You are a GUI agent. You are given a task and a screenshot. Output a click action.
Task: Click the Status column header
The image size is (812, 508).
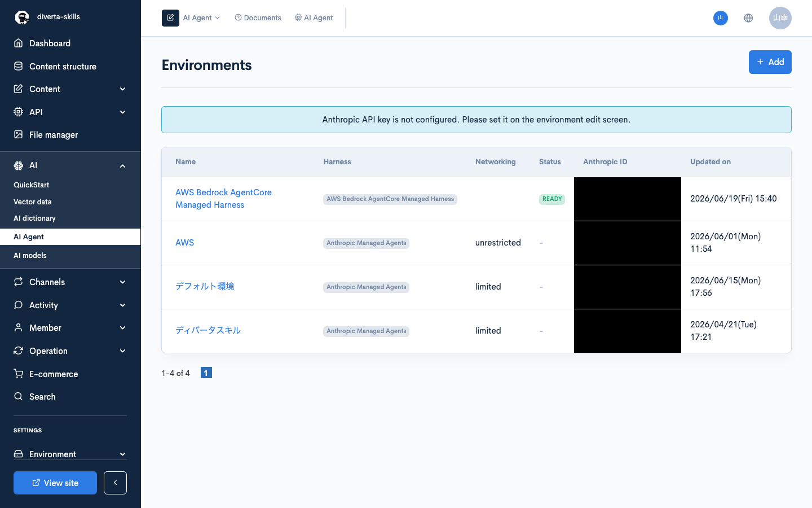tap(550, 161)
